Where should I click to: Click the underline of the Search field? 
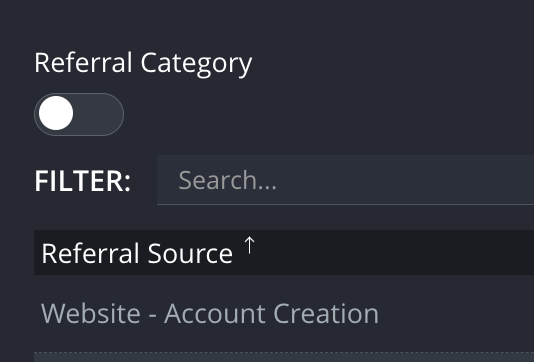click(x=345, y=204)
